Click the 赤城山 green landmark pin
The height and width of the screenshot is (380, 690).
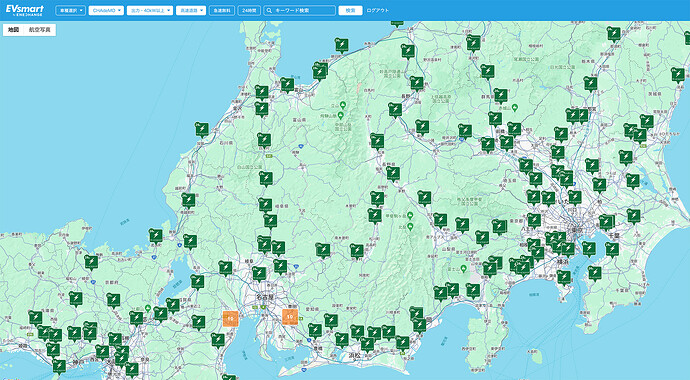click(514, 107)
